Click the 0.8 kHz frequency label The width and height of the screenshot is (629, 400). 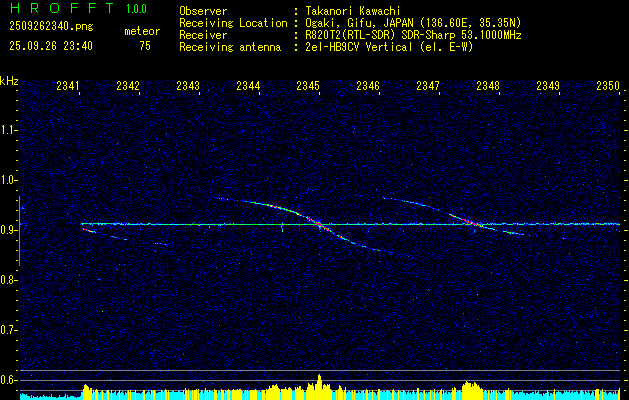[8, 280]
